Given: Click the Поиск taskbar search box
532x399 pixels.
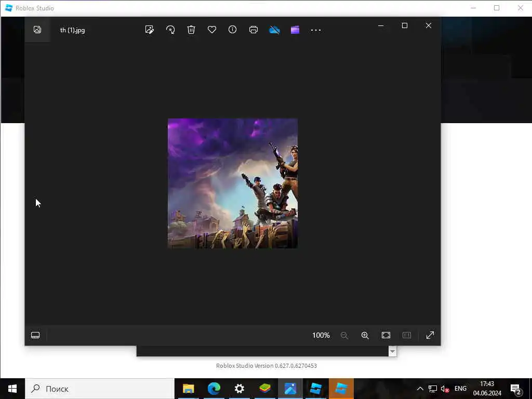Looking at the screenshot, I should click(x=100, y=389).
